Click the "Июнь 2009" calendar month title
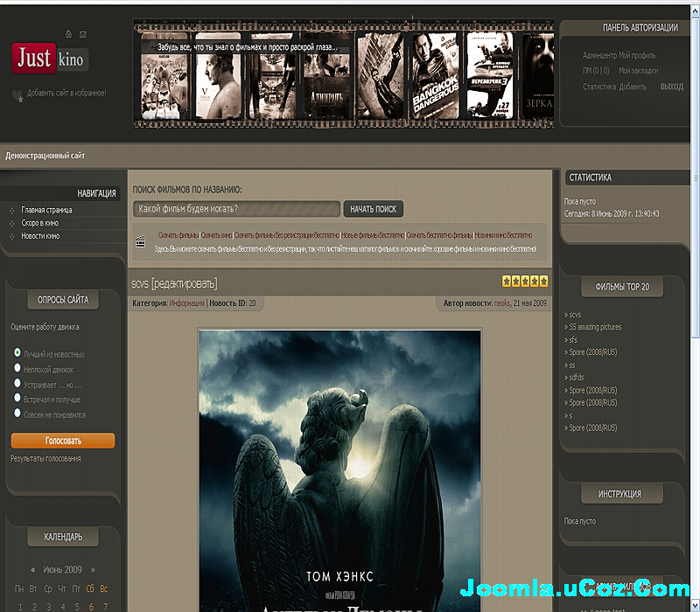 62,570
